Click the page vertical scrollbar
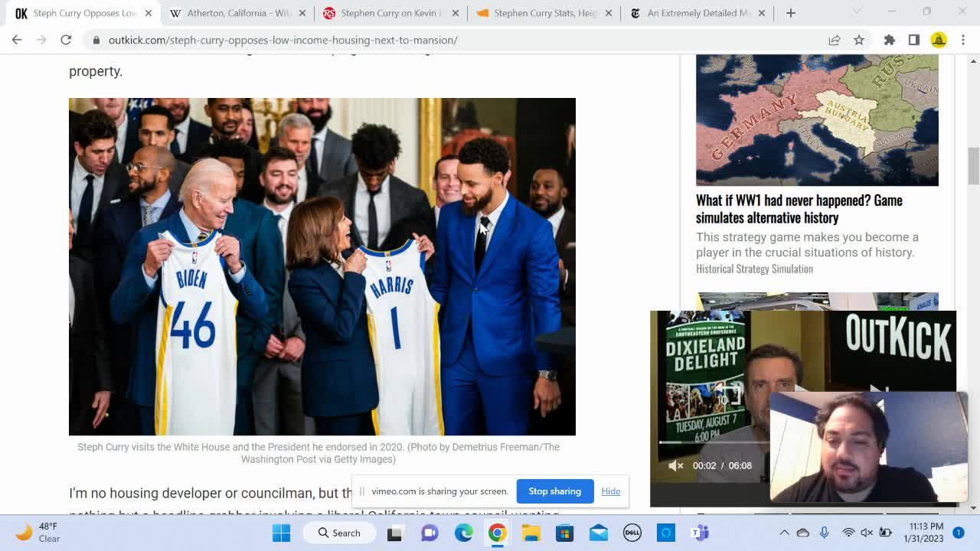 [973, 166]
